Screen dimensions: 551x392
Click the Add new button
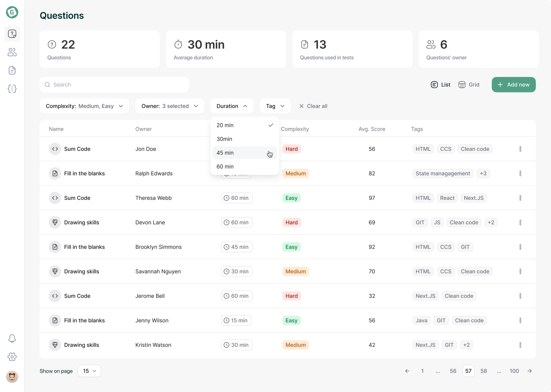click(x=513, y=85)
